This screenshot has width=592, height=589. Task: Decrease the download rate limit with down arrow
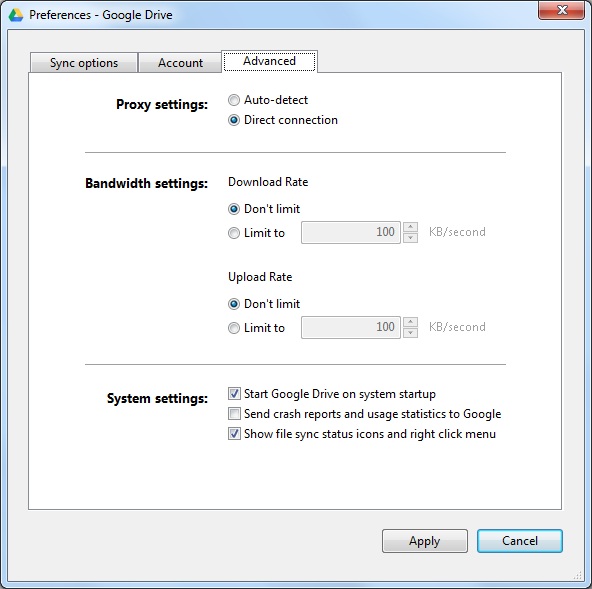point(410,238)
